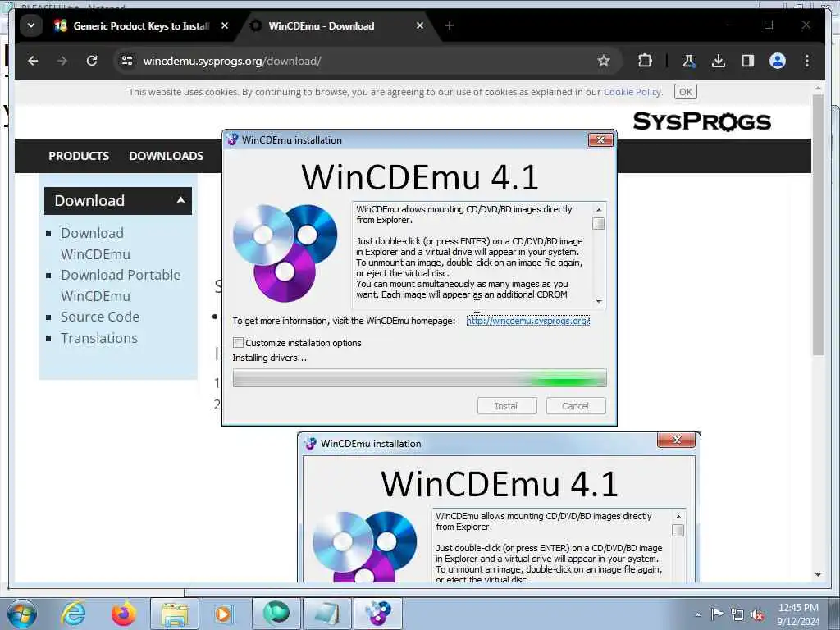
Task: Show Chrome downloads
Action: (719, 61)
